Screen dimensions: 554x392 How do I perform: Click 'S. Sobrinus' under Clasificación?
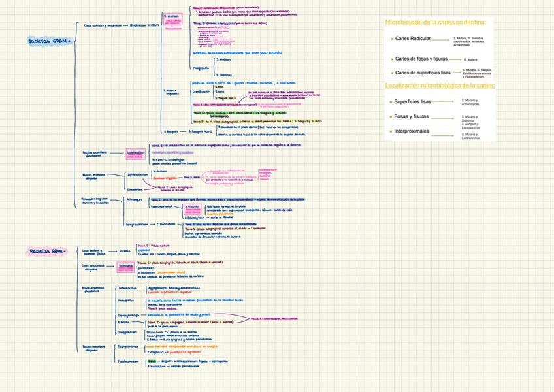(x=224, y=75)
